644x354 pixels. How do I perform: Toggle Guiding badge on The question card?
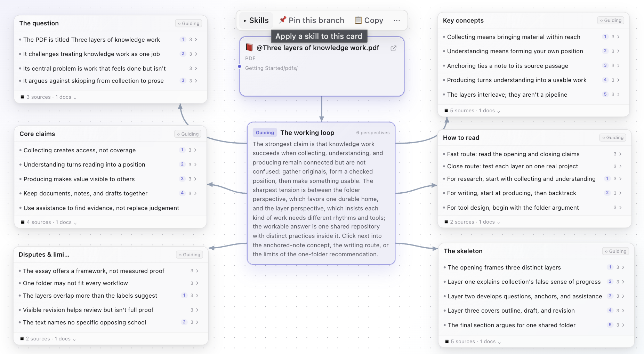[189, 23]
